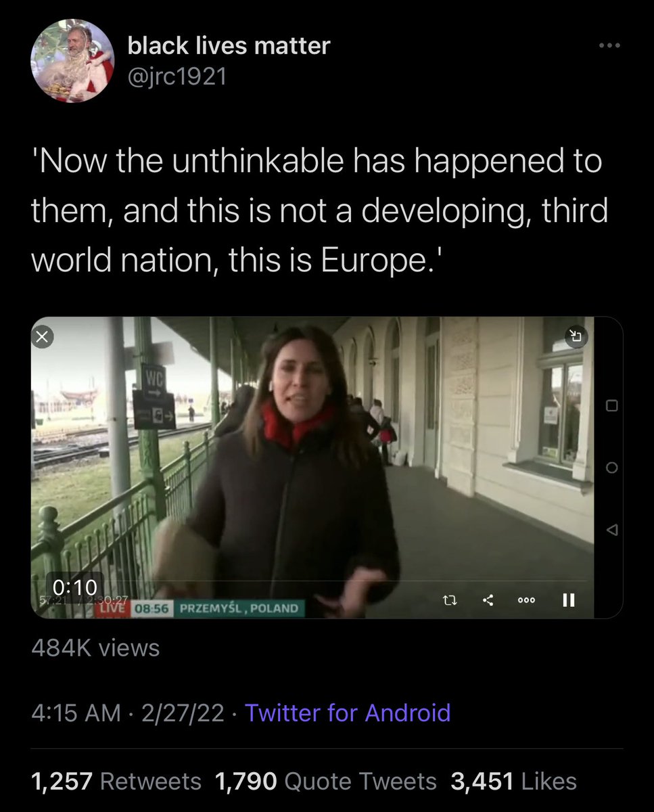Open the 'Twitter for Android' source link
654x812 pixels.
pyautogui.click(x=348, y=713)
